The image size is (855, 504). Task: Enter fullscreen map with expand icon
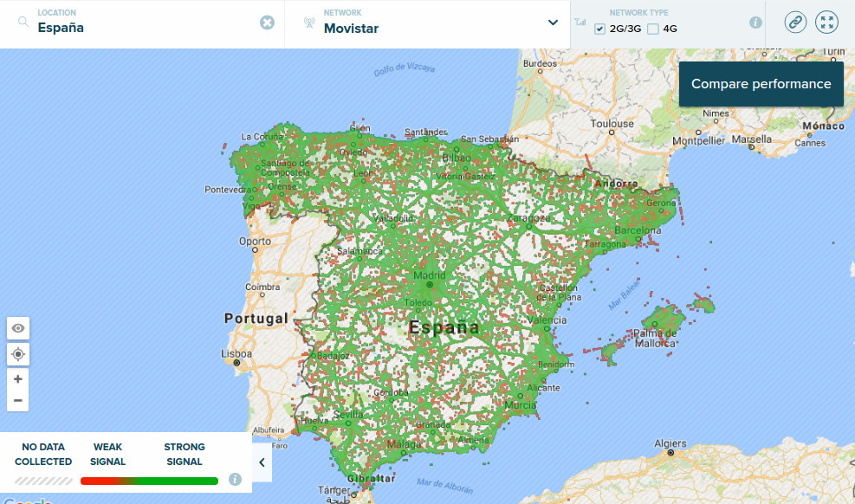tap(826, 23)
